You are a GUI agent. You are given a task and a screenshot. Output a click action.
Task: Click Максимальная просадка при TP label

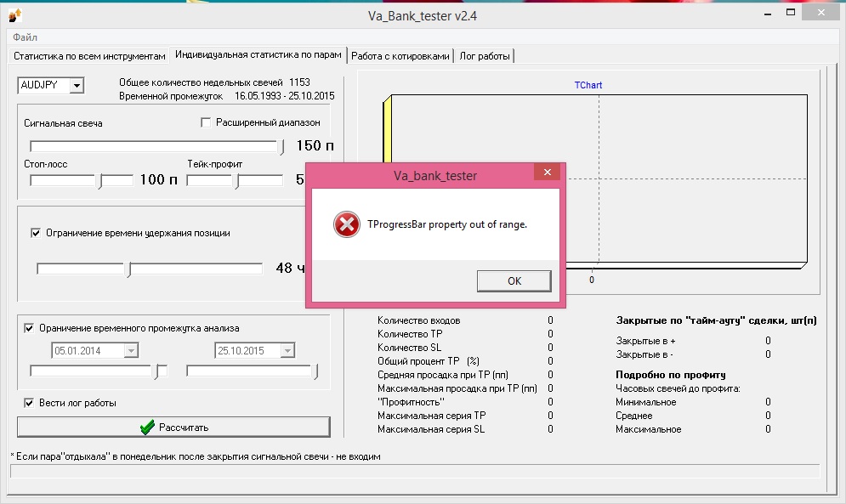(457, 388)
